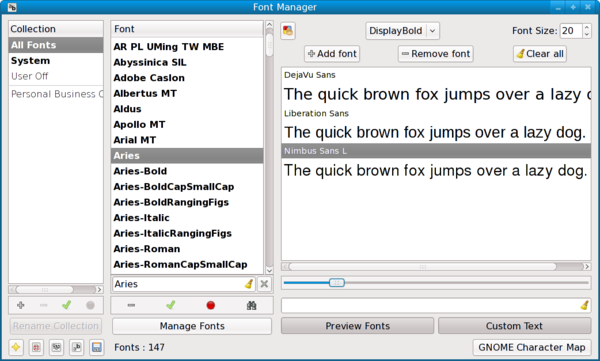
Task: Select font 'Aries-Roman'
Action: pyautogui.click(x=187, y=249)
